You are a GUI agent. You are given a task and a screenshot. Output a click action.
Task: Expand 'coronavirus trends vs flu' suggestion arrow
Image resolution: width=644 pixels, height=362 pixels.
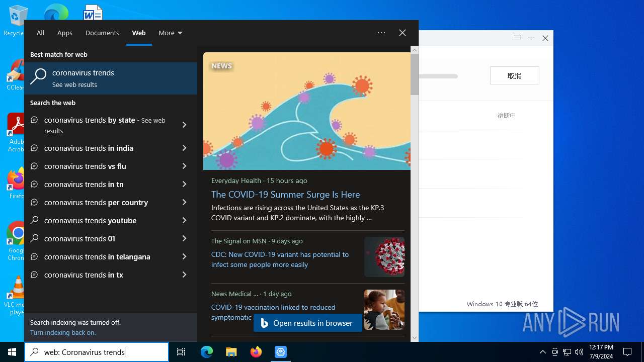184,166
